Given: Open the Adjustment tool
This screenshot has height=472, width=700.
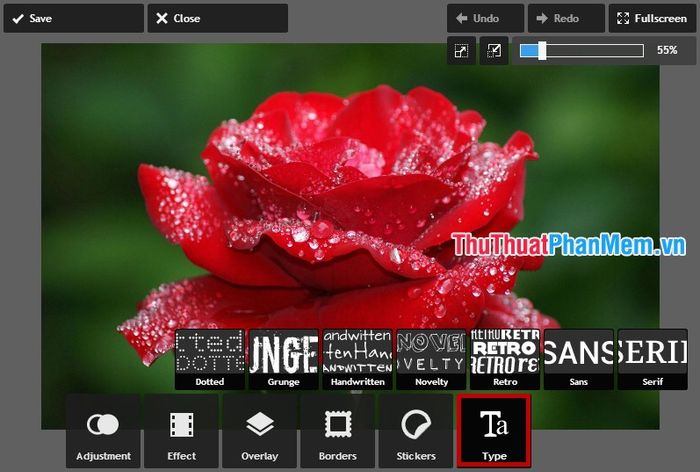Looking at the screenshot, I should [x=103, y=431].
